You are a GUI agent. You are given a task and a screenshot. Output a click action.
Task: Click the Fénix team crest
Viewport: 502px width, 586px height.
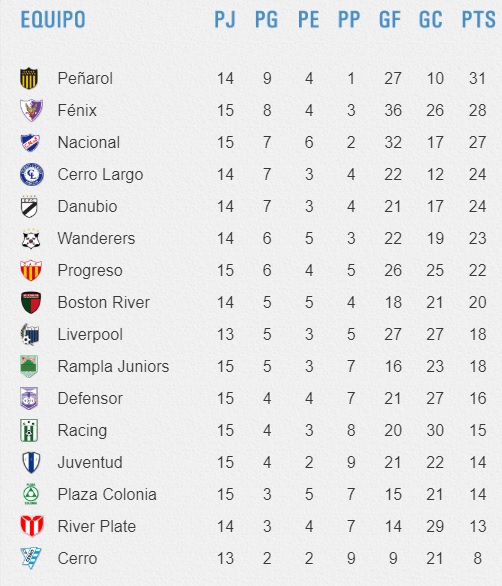point(31,110)
